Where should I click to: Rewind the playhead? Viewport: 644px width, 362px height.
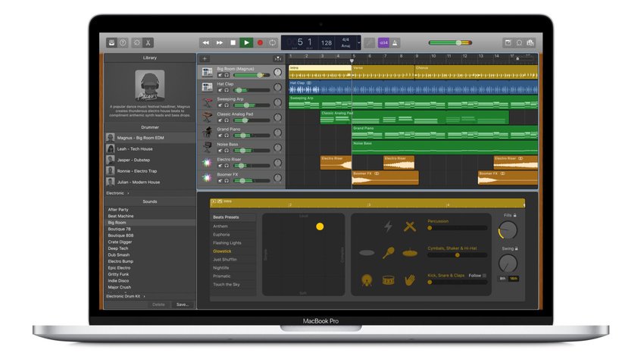(x=206, y=42)
